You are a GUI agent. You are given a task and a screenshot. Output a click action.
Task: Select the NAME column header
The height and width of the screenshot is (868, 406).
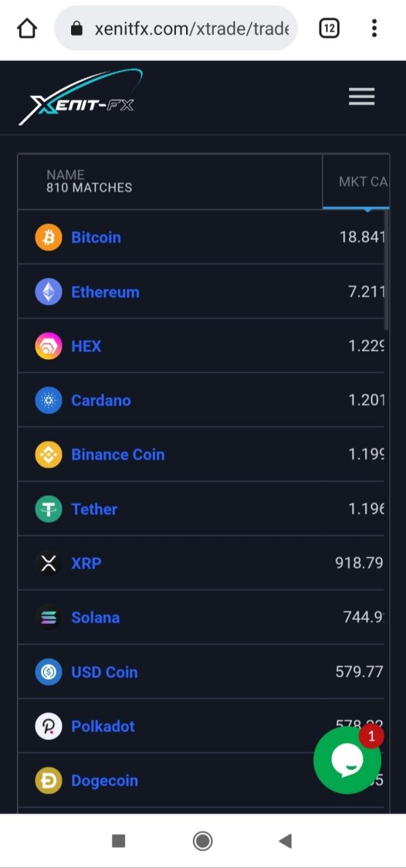coord(66,175)
